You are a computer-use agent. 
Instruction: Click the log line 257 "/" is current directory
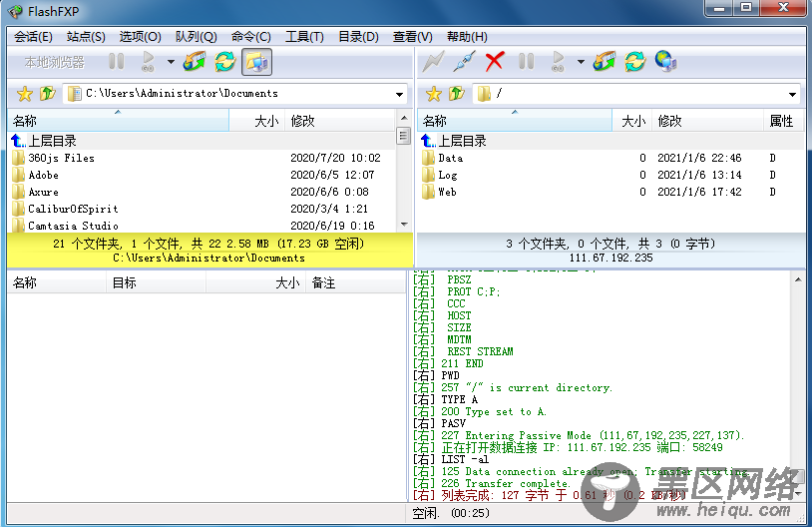[x=512, y=387]
